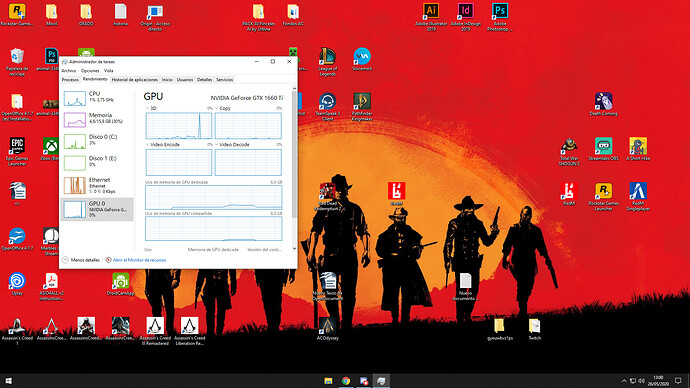Viewport: 690px width, 388px height.
Task: Select the PACK 30 Pinceles folder
Action: [258, 17]
